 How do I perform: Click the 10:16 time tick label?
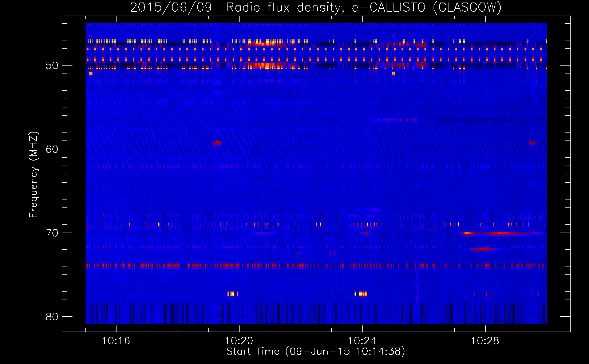click(116, 341)
